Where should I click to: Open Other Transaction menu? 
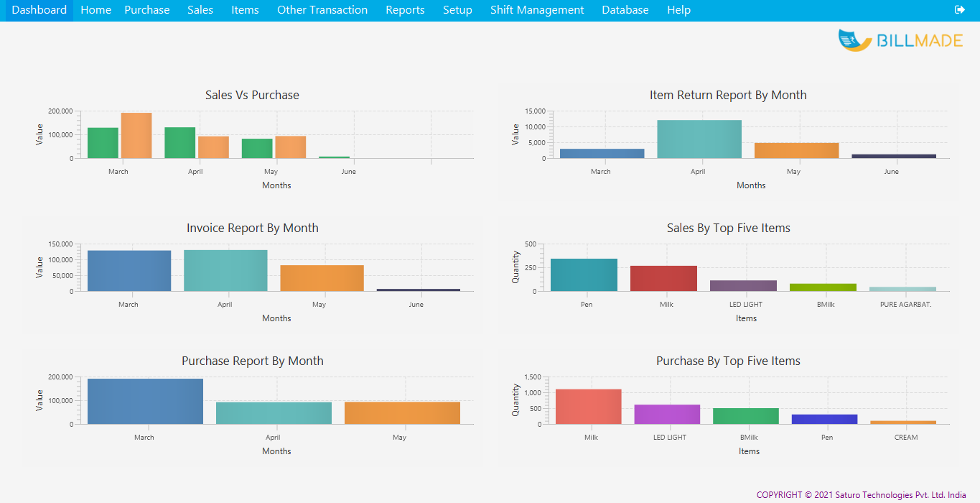[x=322, y=10]
